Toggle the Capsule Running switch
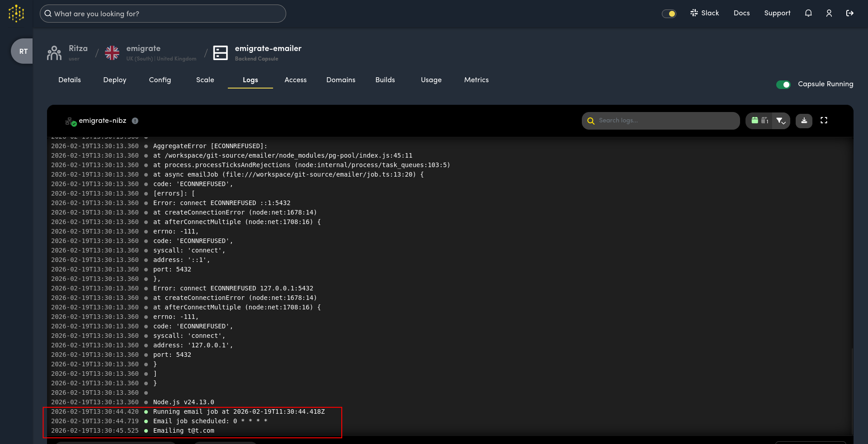Viewport: 868px width, 444px height. (x=783, y=84)
